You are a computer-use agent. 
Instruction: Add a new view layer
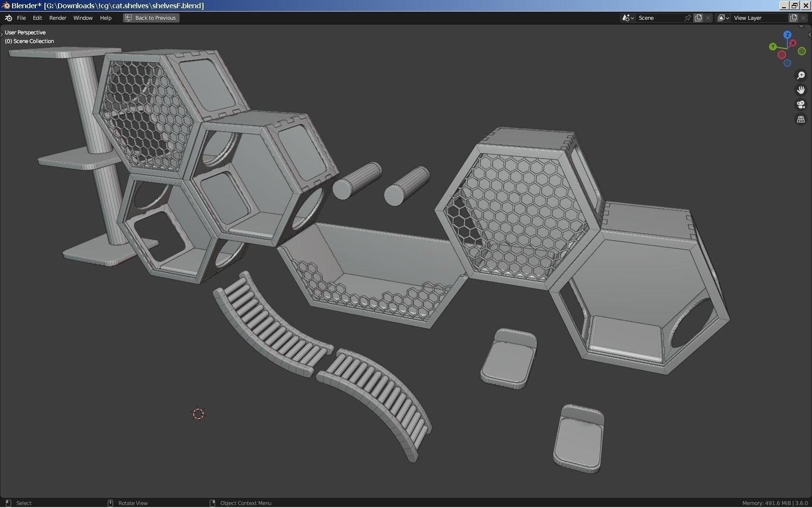pos(794,18)
